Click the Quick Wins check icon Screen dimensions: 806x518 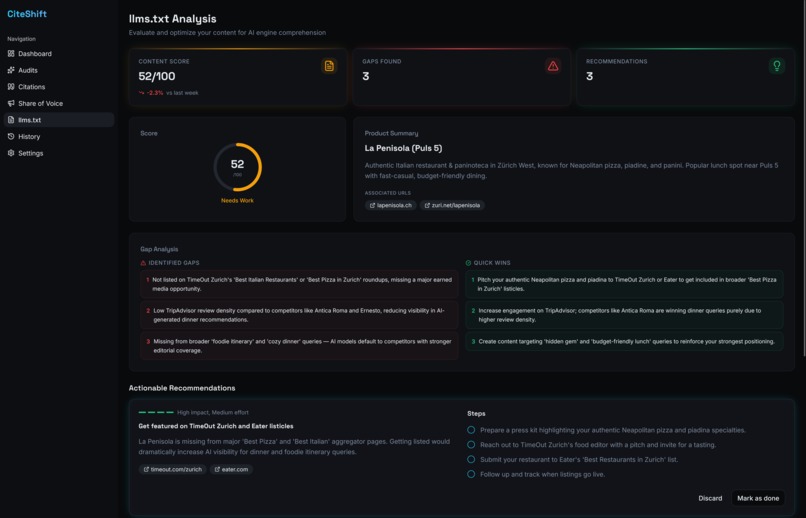tap(468, 263)
